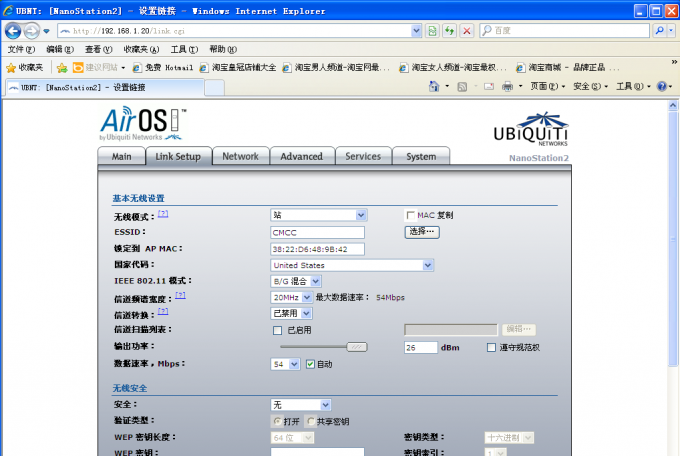Click the Ubiquiti Networks logo
Viewport: 680px width, 456px height.
pos(531,129)
